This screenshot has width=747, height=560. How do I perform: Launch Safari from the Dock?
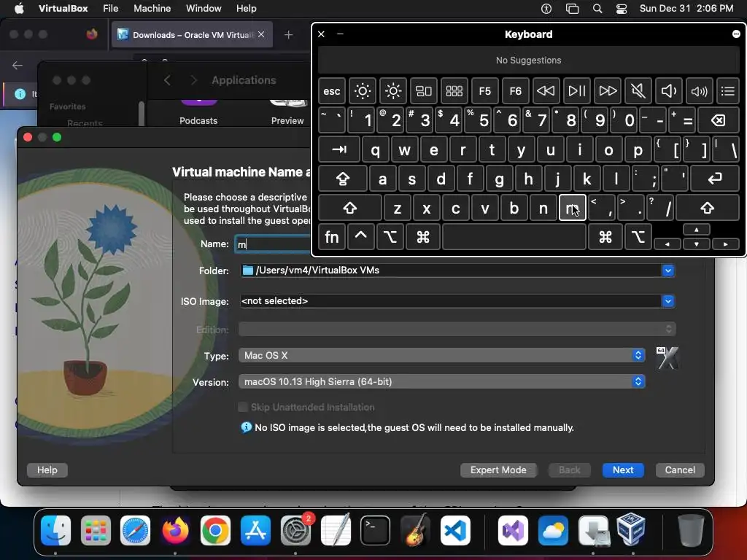(x=135, y=530)
